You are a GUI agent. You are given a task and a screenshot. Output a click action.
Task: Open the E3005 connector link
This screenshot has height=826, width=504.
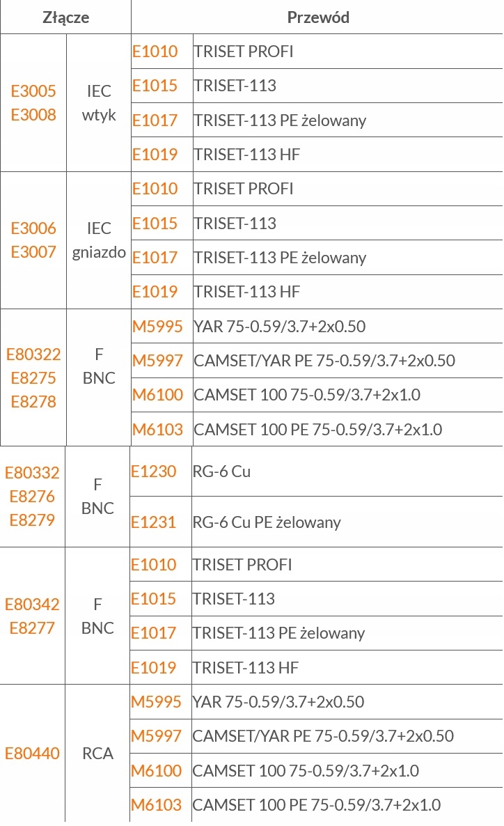click(x=33, y=91)
